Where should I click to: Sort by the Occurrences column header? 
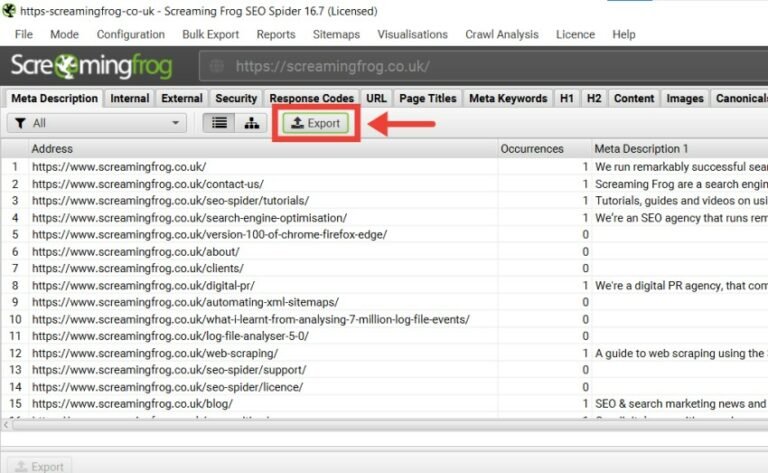(532, 148)
